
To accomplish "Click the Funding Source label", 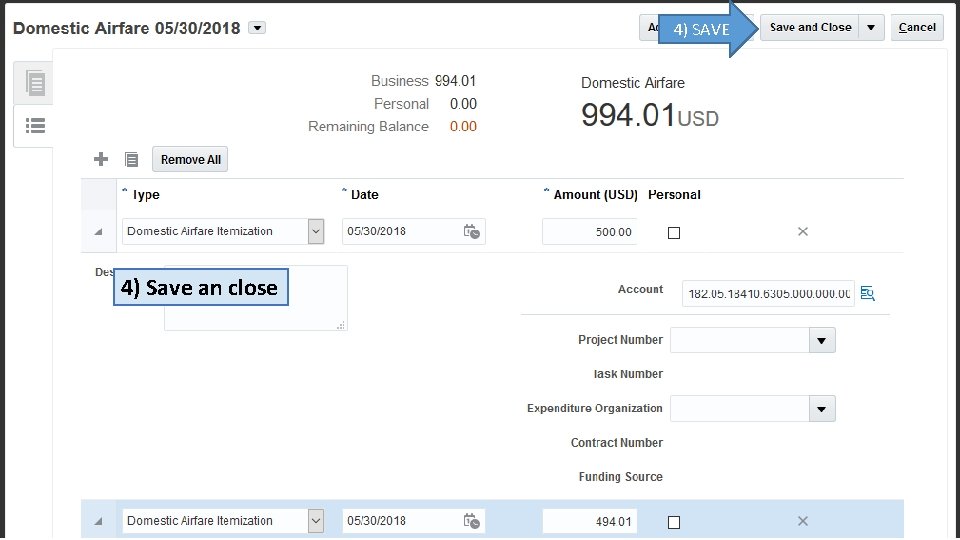I will tap(620, 477).
